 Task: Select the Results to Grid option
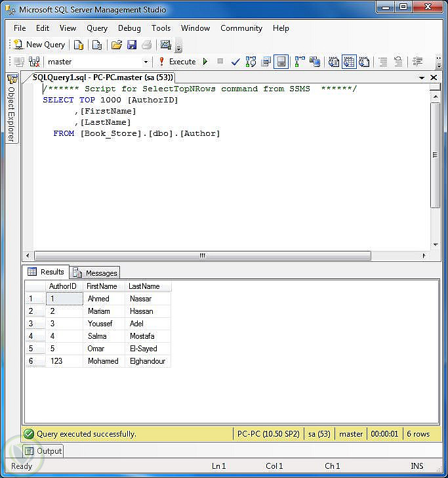click(349, 62)
